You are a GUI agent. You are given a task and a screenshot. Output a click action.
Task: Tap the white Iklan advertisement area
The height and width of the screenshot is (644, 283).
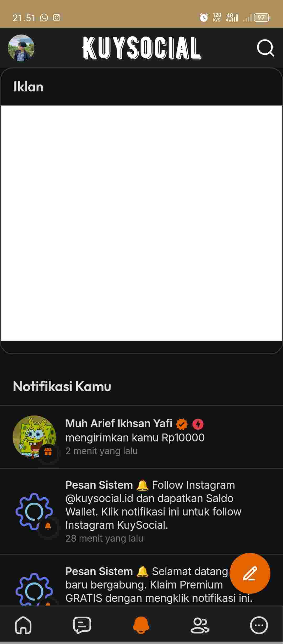[x=141, y=223]
